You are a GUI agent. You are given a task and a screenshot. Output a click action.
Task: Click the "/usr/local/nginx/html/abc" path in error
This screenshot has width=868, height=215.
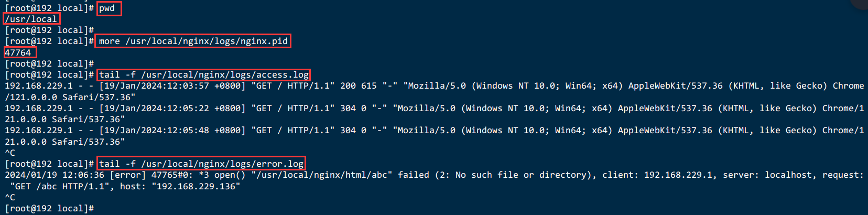[322, 175]
